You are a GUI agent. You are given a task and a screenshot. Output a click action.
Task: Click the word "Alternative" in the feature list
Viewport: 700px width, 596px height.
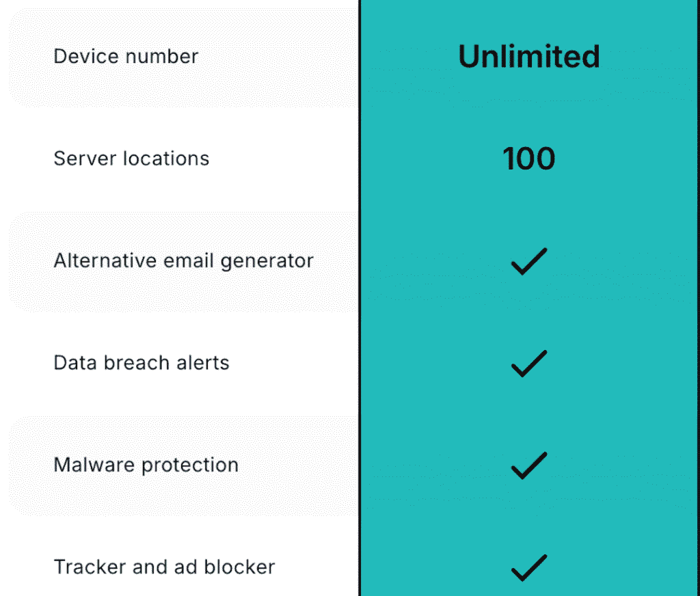coord(96,260)
